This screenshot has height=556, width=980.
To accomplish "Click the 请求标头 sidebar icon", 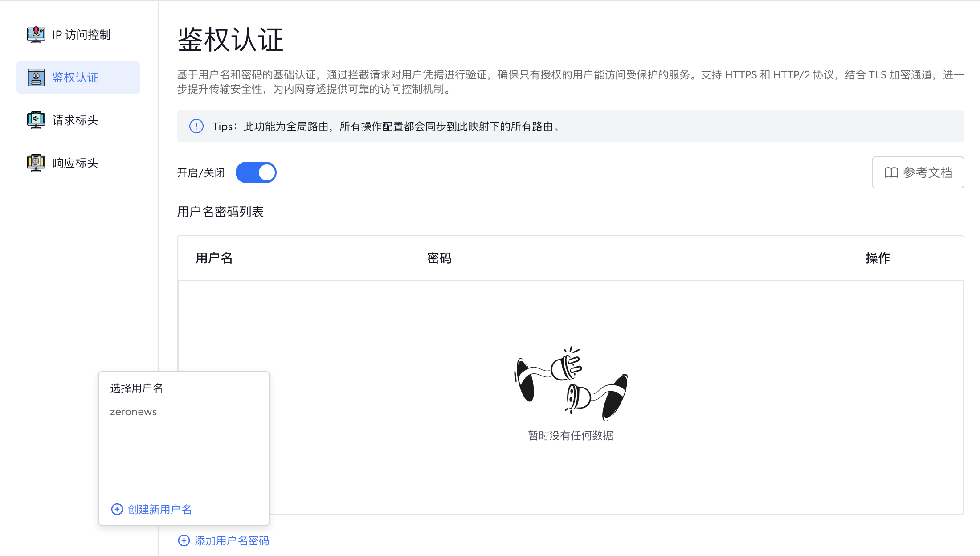I will pyautogui.click(x=36, y=119).
